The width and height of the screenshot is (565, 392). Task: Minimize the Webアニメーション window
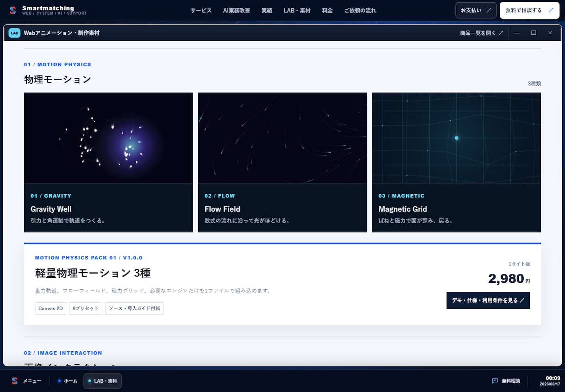(x=517, y=33)
